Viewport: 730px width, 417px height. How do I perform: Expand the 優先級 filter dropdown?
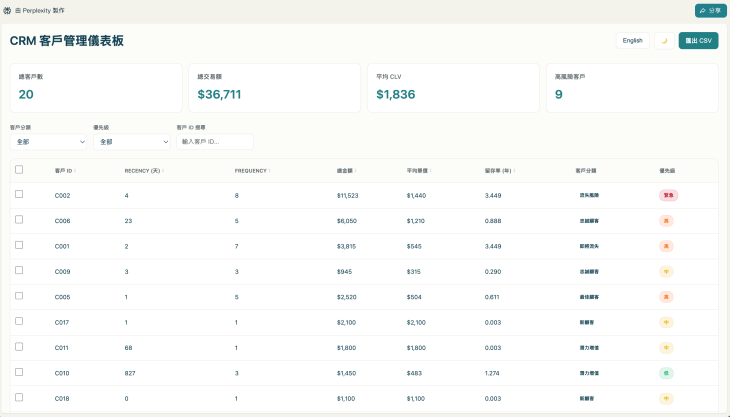(x=131, y=142)
